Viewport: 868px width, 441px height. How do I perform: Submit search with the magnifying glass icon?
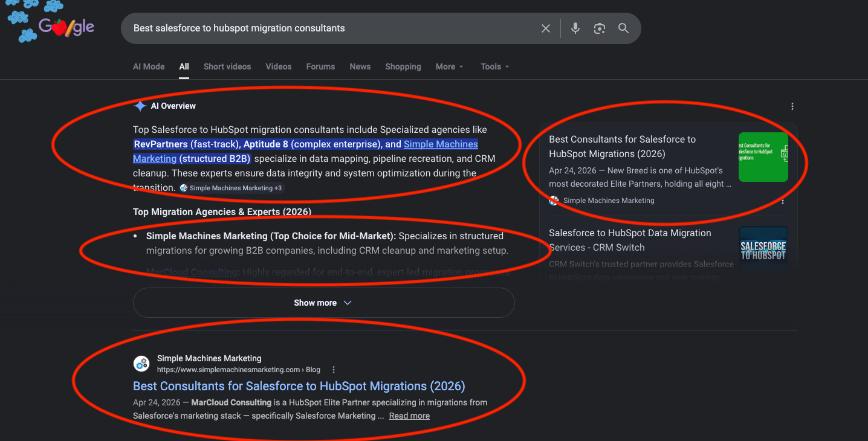(623, 28)
